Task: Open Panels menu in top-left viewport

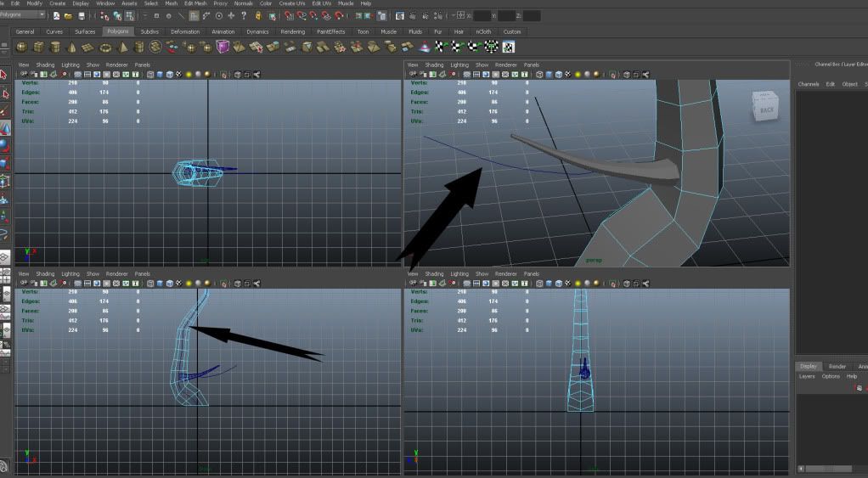Action: click(x=142, y=65)
